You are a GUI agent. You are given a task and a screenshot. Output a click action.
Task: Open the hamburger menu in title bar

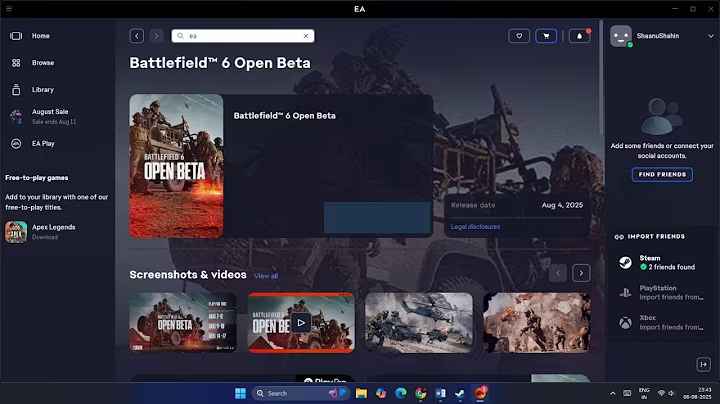(9, 9)
